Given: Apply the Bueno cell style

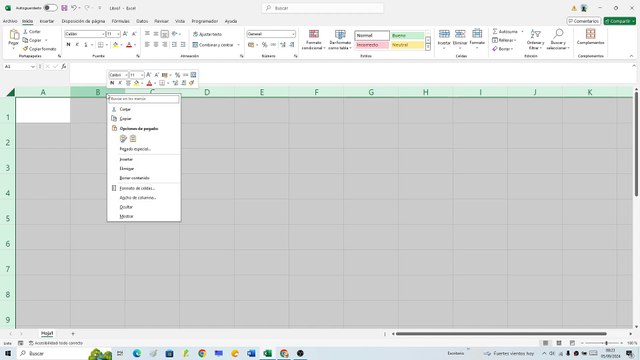Looking at the screenshot, I should pos(407,36).
